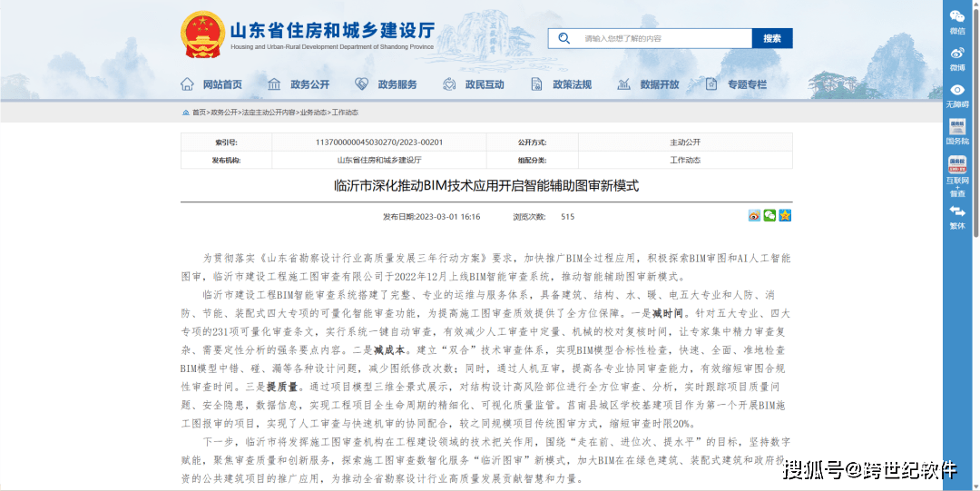This screenshot has width=980, height=491.
Task: Click the 索引号 label cell
Action: pyautogui.click(x=226, y=142)
